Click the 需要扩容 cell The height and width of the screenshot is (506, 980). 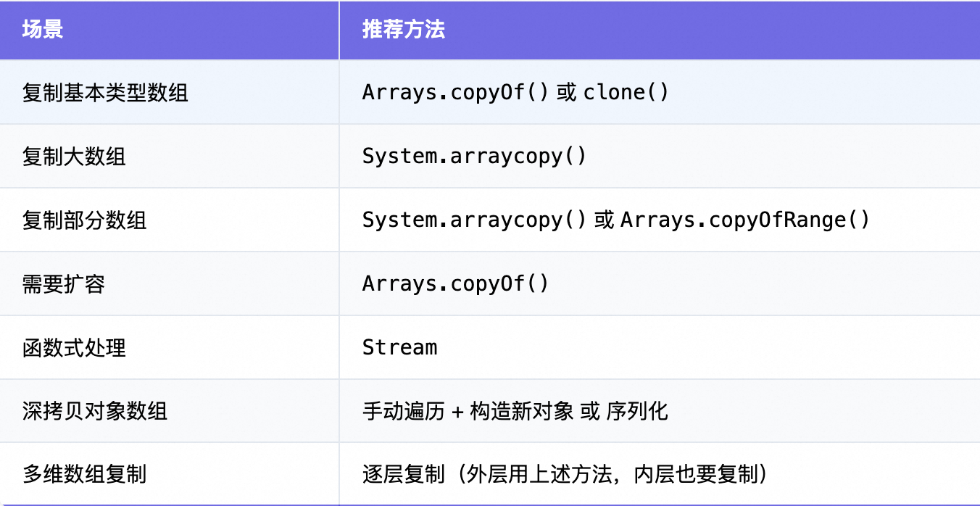pos(169,283)
